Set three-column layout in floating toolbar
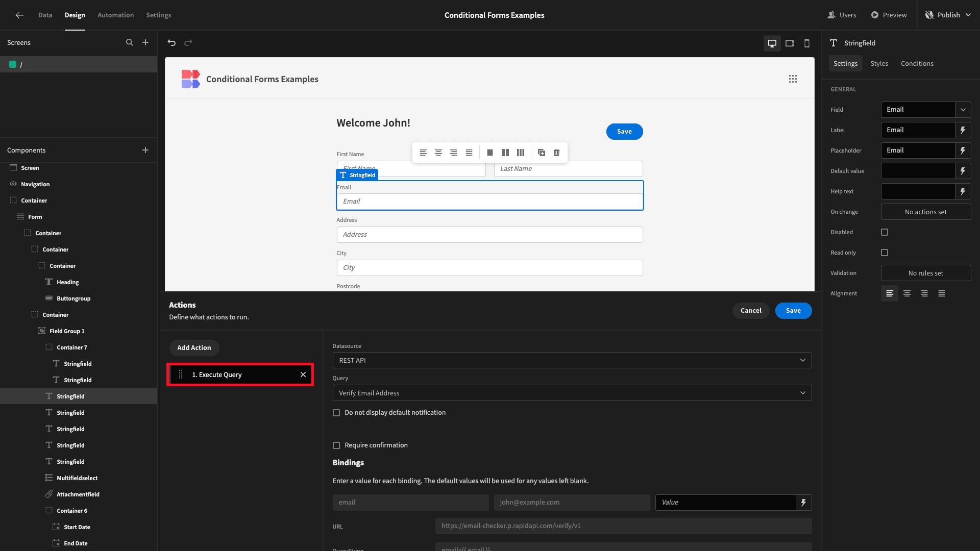This screenshot has width=980, height=551. point(521,153)
